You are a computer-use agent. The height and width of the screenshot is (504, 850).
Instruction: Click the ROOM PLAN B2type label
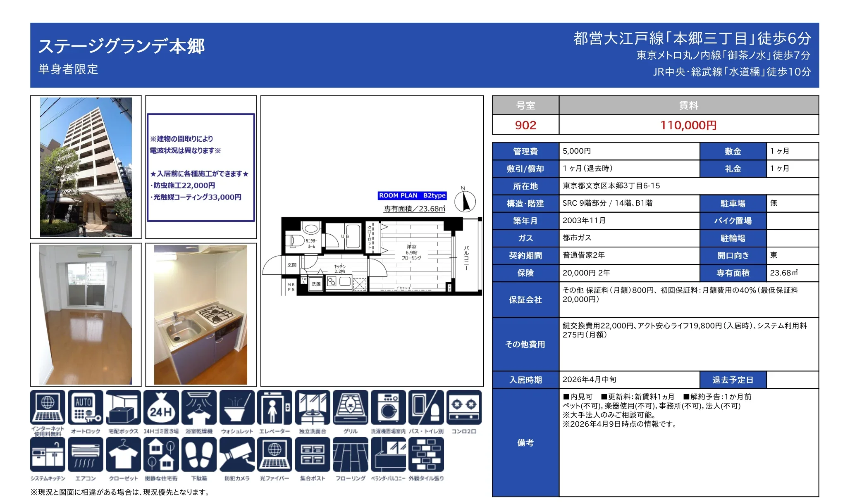(x=412, y=195)
